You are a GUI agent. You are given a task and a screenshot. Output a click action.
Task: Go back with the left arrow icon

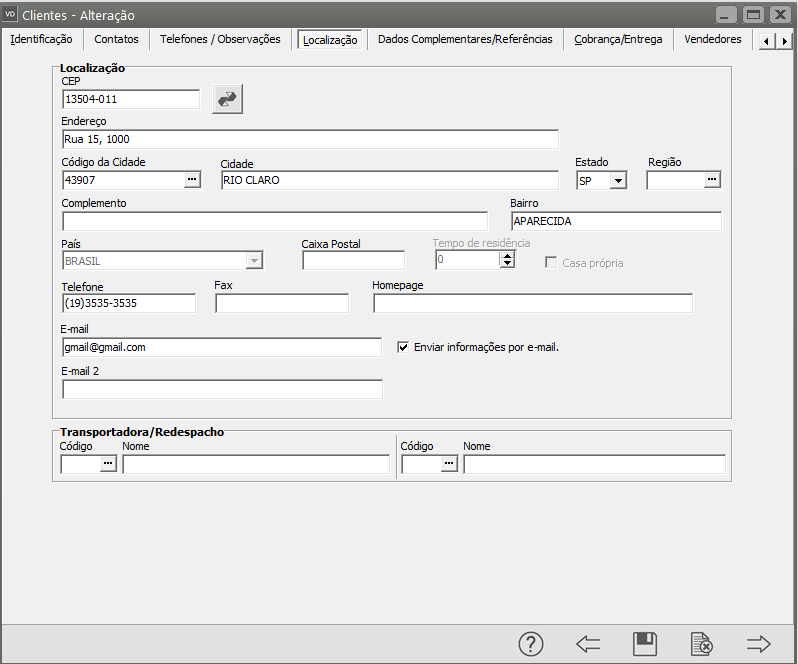tap(588, 644)
